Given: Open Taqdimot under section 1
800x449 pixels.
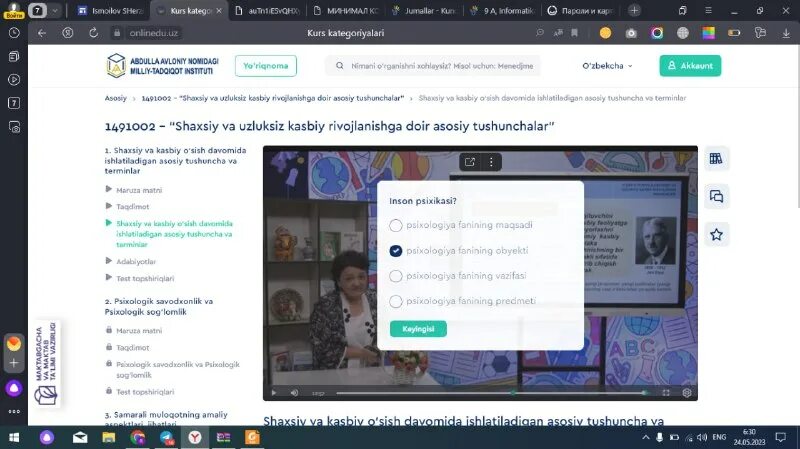Looking at the screenshot, I should [133, 207].
